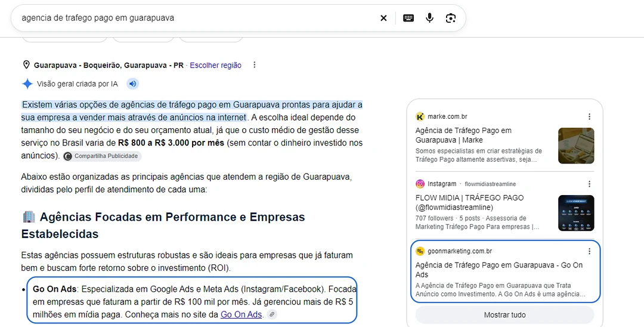644x327 pixels.
Task: Click the heading 'Agências Focadas em Performance e Empresas Estabelecidas'
Action: (x=163, y=225)
